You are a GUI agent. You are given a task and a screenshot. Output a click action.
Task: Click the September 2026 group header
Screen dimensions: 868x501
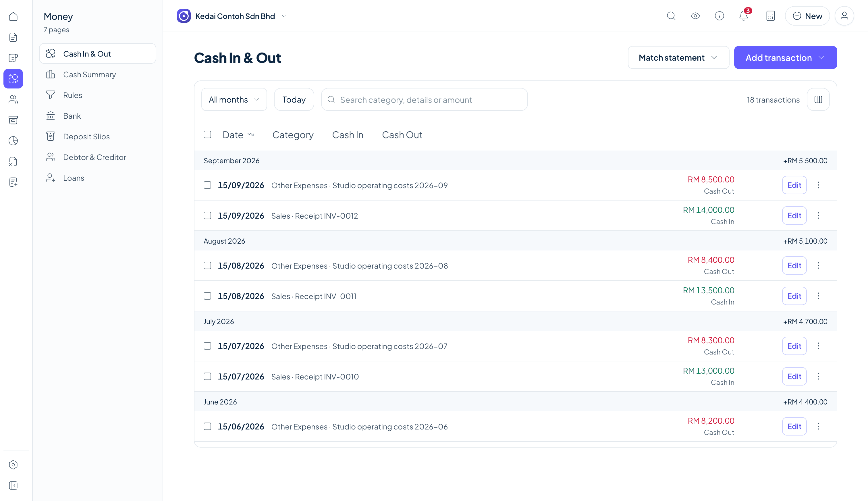click(x=515, y=160)
